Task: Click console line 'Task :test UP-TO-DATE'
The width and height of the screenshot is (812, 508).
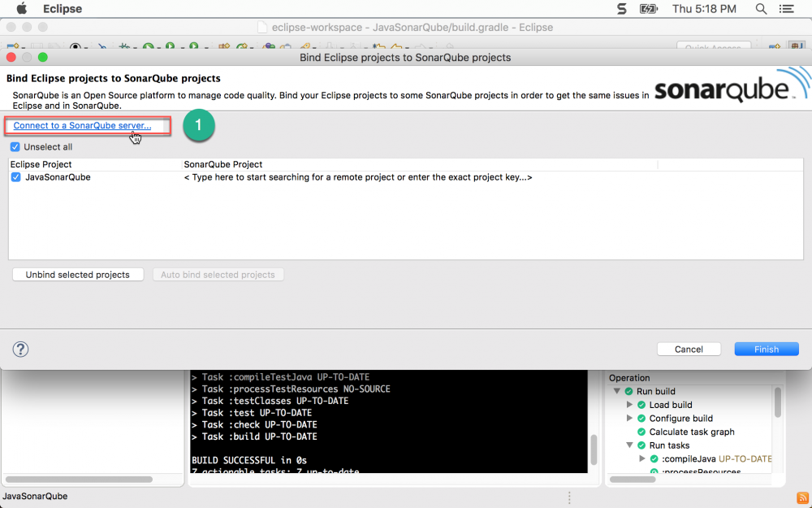Action: pyautogui.click(x=252, y=413)
